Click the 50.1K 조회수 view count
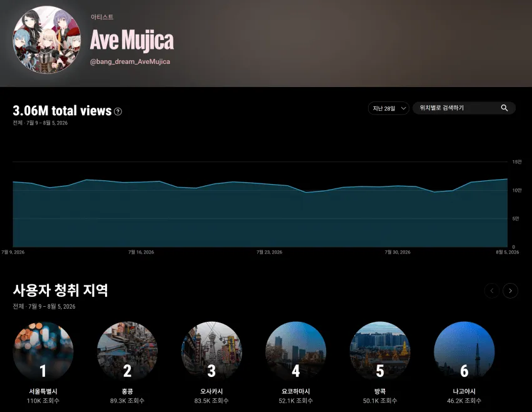The width and height of the screenshot is (532, 412). click(380, 401)
